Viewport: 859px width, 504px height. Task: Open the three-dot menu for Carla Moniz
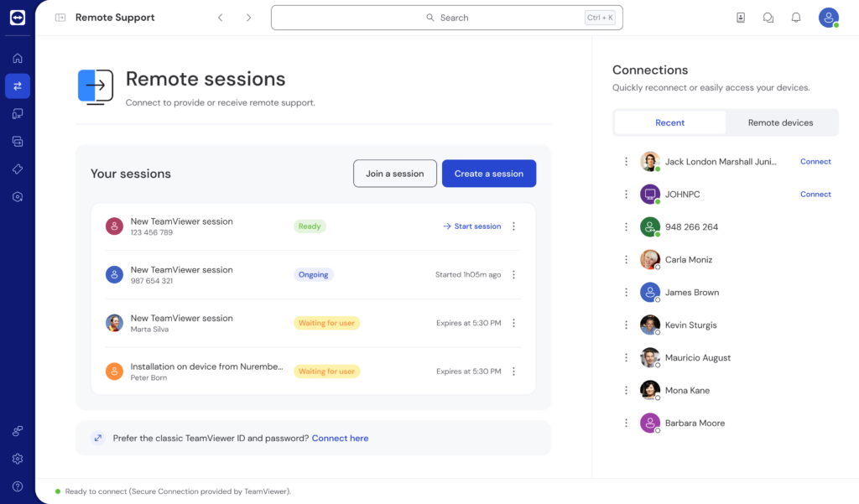[x=626, y=259]
